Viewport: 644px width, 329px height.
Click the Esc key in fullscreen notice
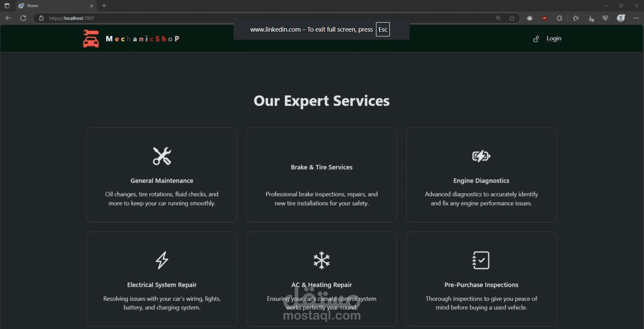[x=383, y=29]
